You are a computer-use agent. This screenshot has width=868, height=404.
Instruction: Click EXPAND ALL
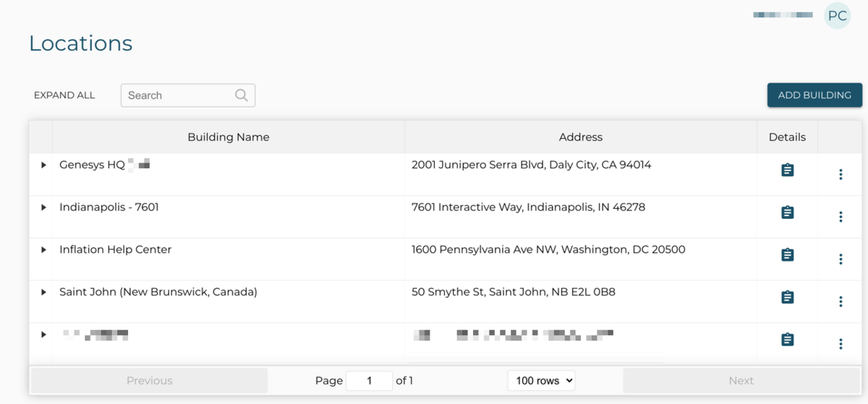click(x=64, y=95)
